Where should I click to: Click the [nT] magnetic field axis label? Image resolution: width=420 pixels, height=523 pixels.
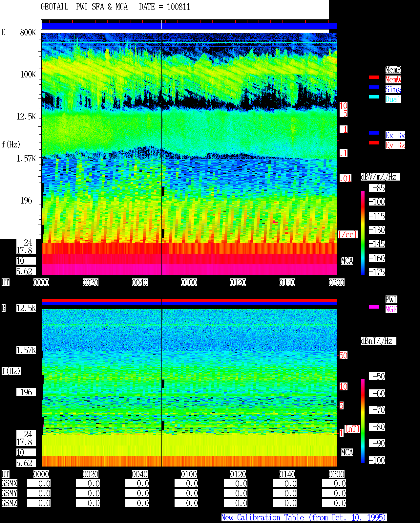(352, 429)
